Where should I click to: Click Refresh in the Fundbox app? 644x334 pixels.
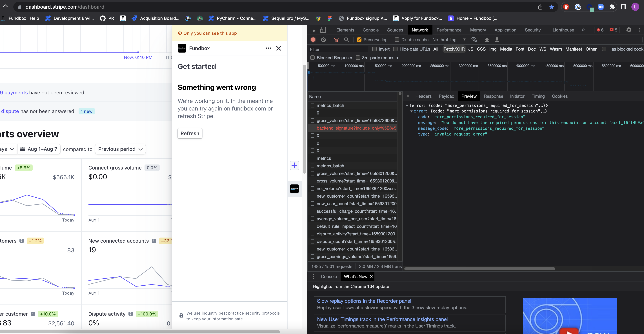tap(190, 133)
